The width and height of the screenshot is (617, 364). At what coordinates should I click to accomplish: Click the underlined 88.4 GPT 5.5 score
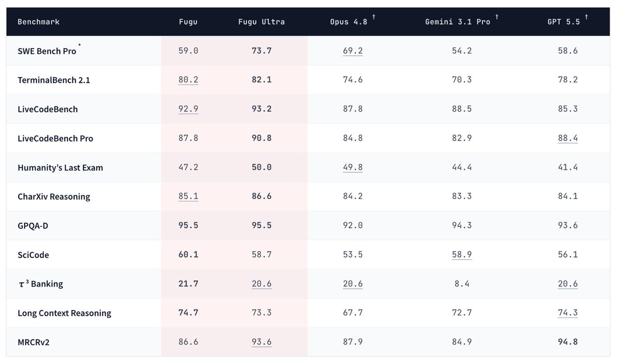click(567, 138)
